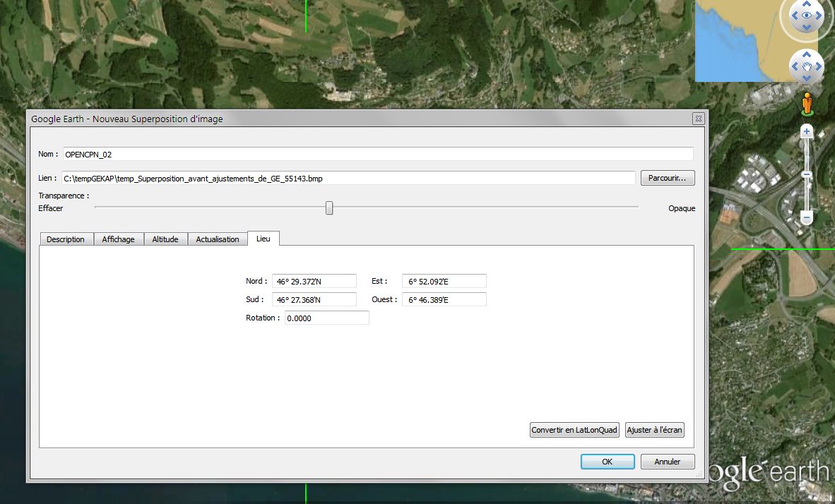Click the dialog title bar text

pos(126,119)
